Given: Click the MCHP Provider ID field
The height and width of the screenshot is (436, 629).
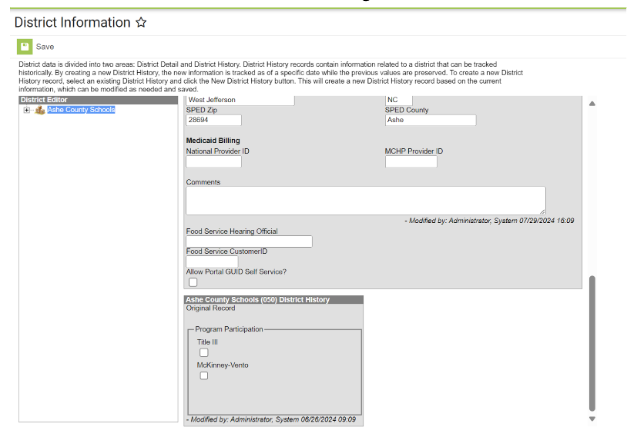Looking at the screenshot, I should tap(411, 161).
